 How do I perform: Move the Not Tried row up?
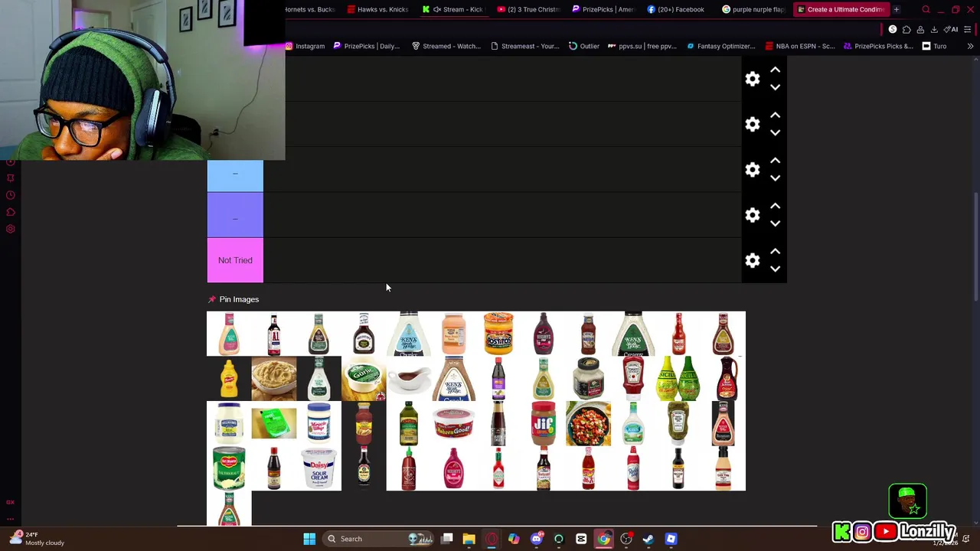point(775,251)
